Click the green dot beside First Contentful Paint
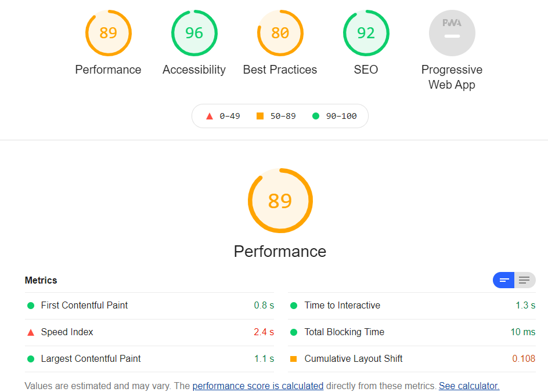 tap(31, 306)
